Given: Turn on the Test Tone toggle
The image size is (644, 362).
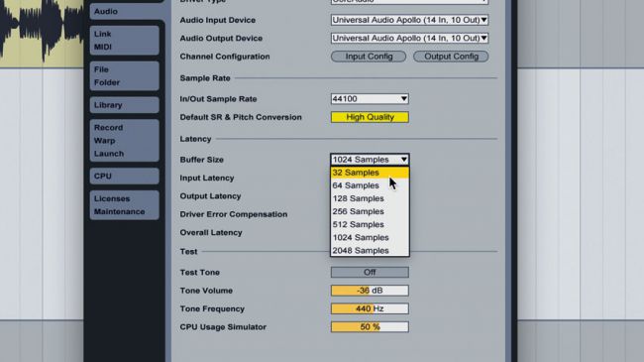Looking at the screenshot, I should click(370, 273).
